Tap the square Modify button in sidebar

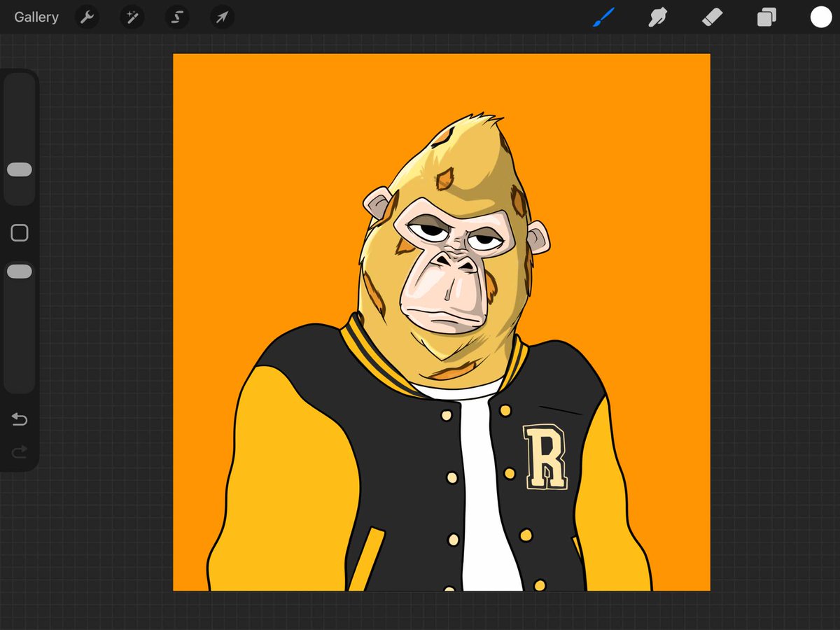[20, 233]
